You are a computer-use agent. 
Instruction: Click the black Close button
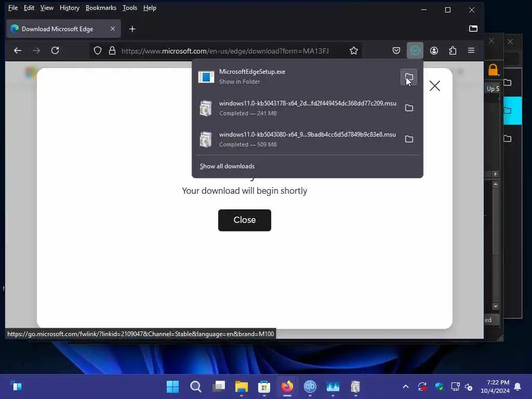(245, 220)
